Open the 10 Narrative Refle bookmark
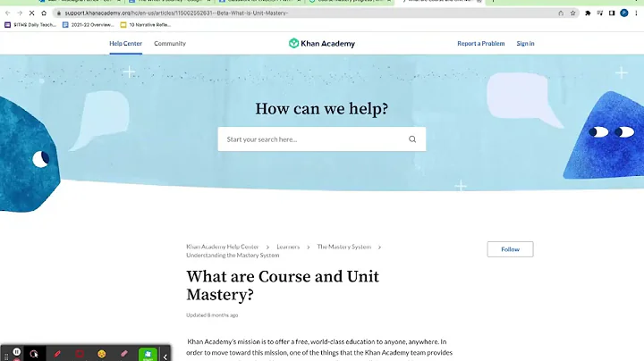The height and width of the screenshot is (361, 644). point(146,25)
